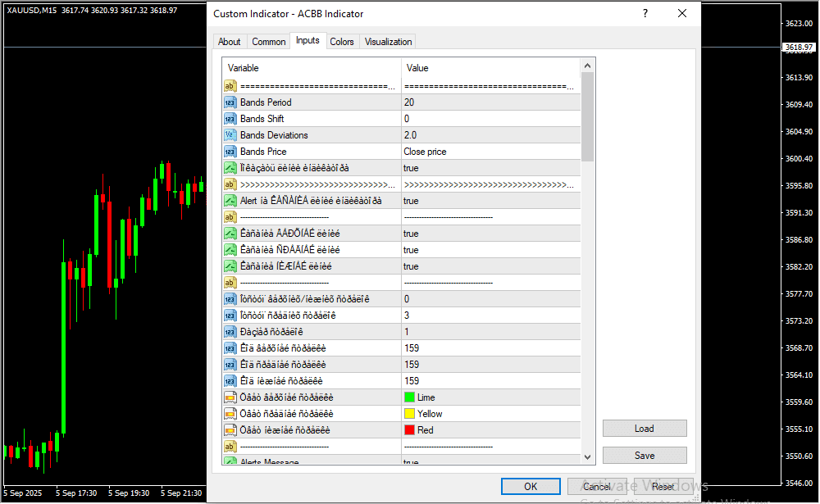Toggle the true value above the 0 row

[x=411, y=266]
